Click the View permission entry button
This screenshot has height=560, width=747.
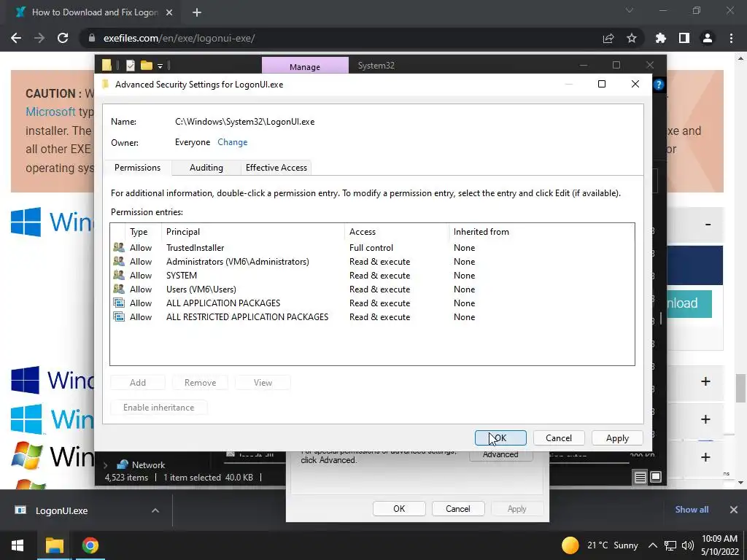263,383
